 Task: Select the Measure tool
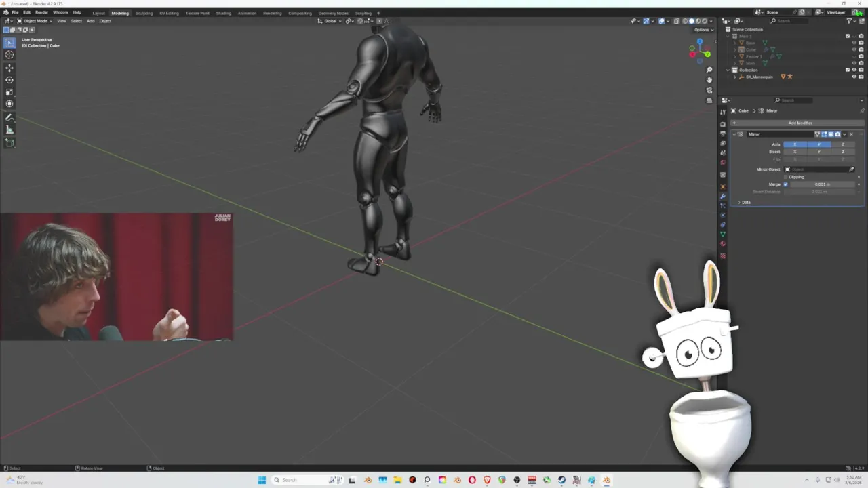[x=9, y=129]
